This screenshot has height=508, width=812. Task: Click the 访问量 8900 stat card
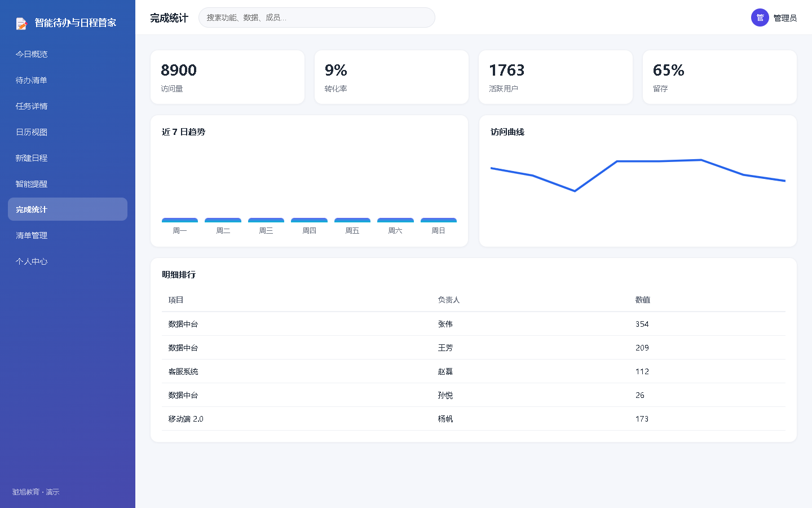[x=227, y=77]
